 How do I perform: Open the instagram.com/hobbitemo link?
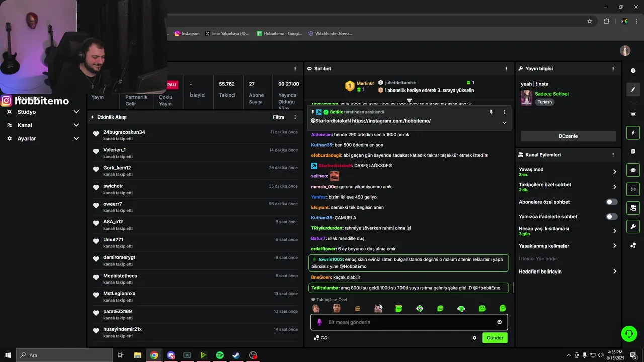pos(391,121)
